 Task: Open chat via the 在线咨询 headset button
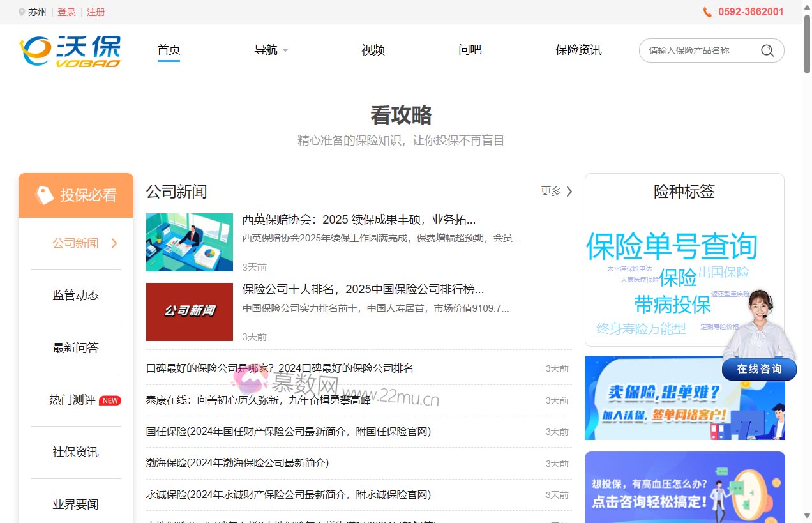click(x=759, y=369)
